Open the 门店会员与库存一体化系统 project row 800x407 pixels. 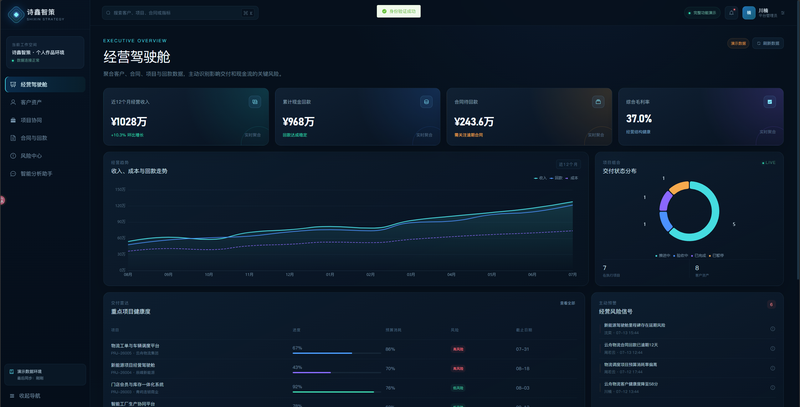pos(344,388)
